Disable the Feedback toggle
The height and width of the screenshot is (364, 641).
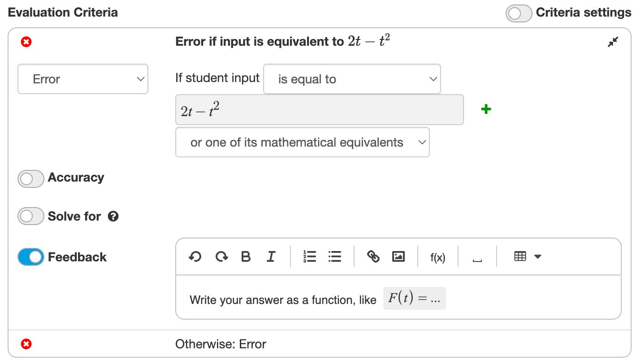click(30, 257)
